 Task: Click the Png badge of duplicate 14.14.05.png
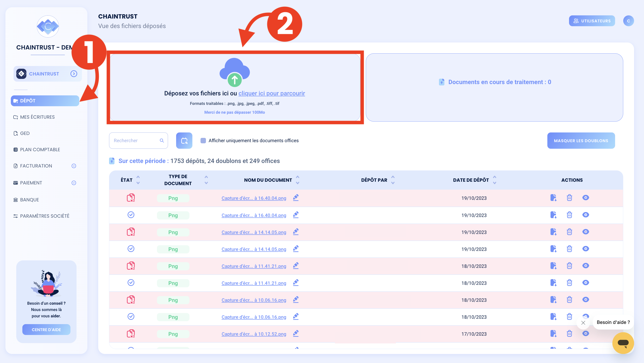tap(173, 232)
